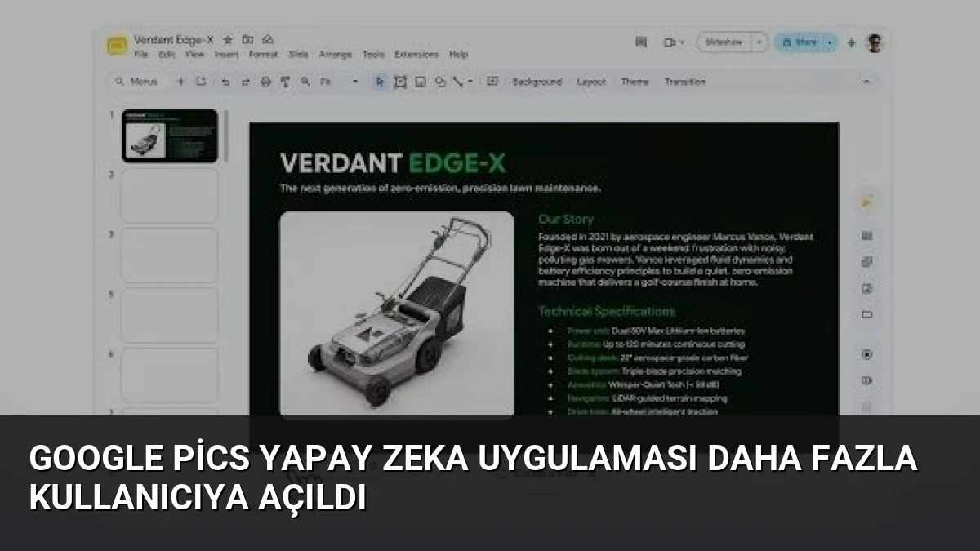Image resolution: width=980 pixels, height=551 pixels.
Task: Choose the Select cursor tool
Action: (379, 82)
